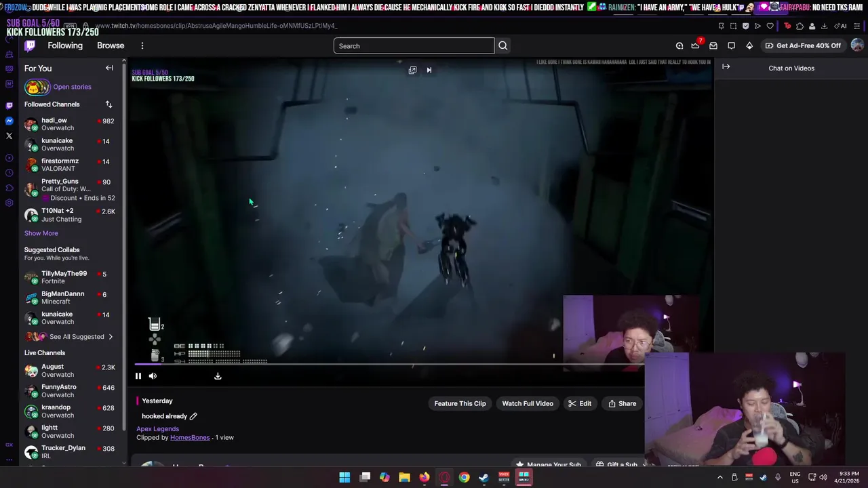Open the Trucker_Dylan IRL channel
Image resolution: width=868 pixels, height=488 pixels.
69,451
